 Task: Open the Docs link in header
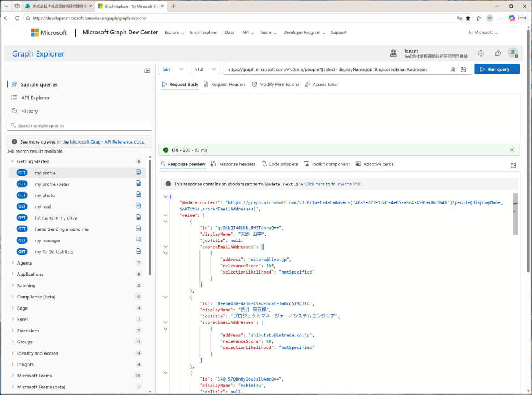[x=229, y=33]
